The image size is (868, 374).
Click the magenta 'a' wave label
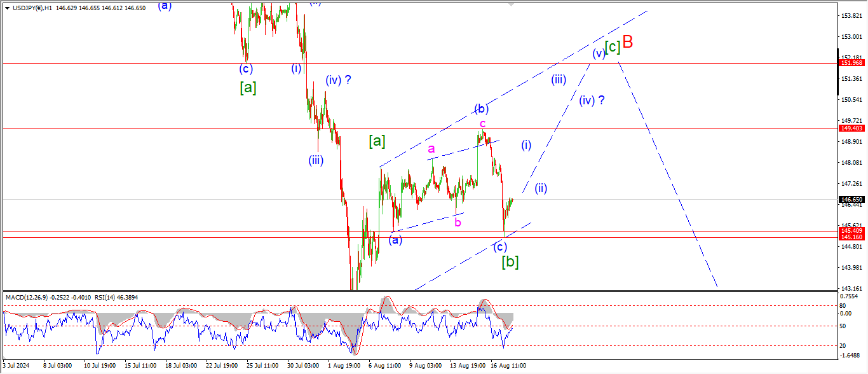(431, 149)
